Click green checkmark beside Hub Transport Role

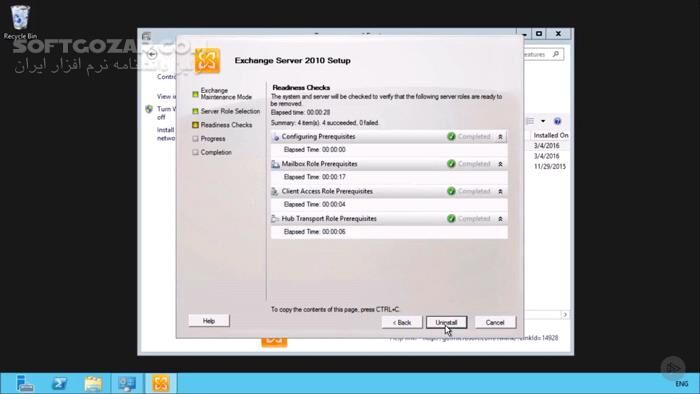451,219
